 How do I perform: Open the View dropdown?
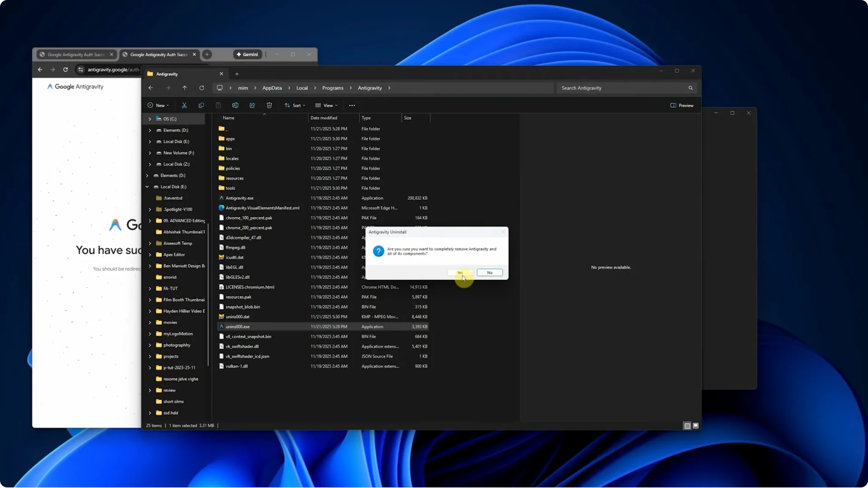[x=326, y=105]
